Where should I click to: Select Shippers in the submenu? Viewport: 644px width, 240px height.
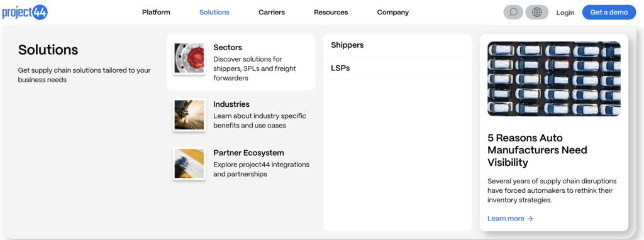[x=397, y=45]
